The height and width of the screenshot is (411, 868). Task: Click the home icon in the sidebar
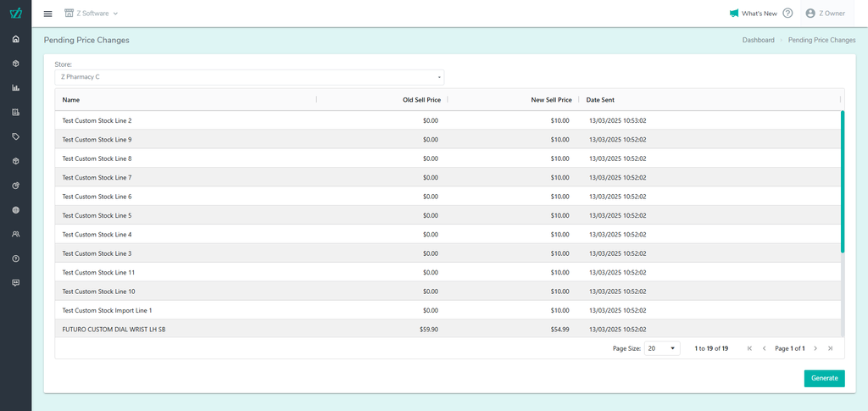pos(15,39)
